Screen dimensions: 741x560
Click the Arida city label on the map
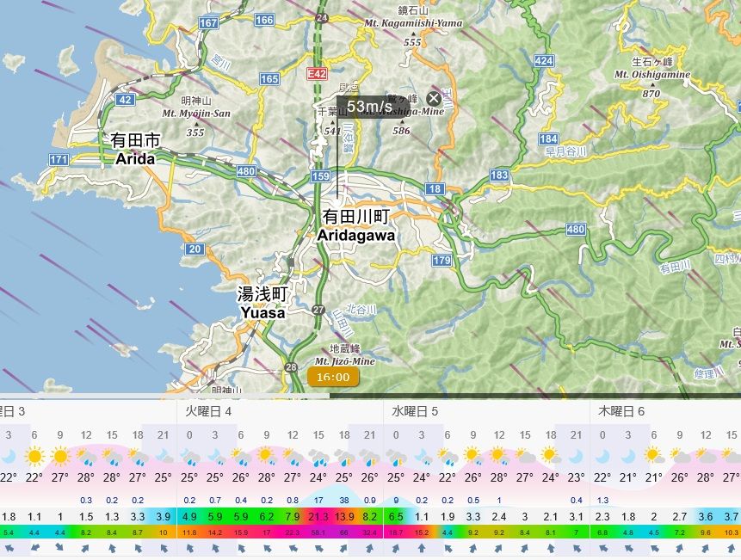pos(135,149)
